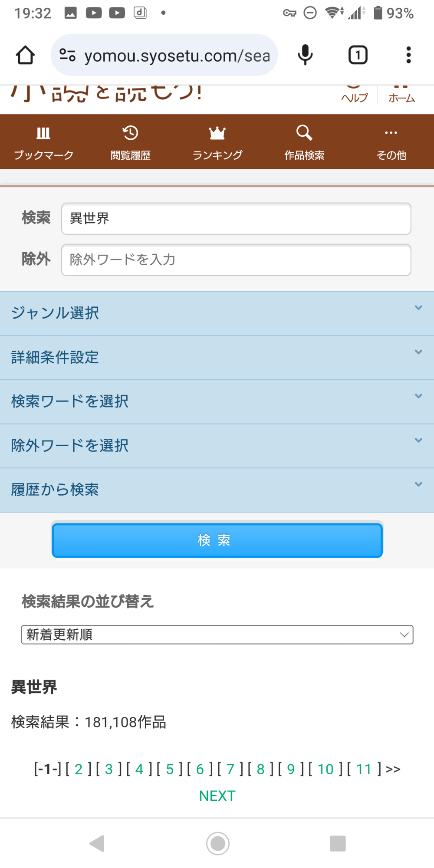Open Chrome's three-dot overflow menu
Screen dimensions: 434x868
pyautogui.click(x=408, y=55)
